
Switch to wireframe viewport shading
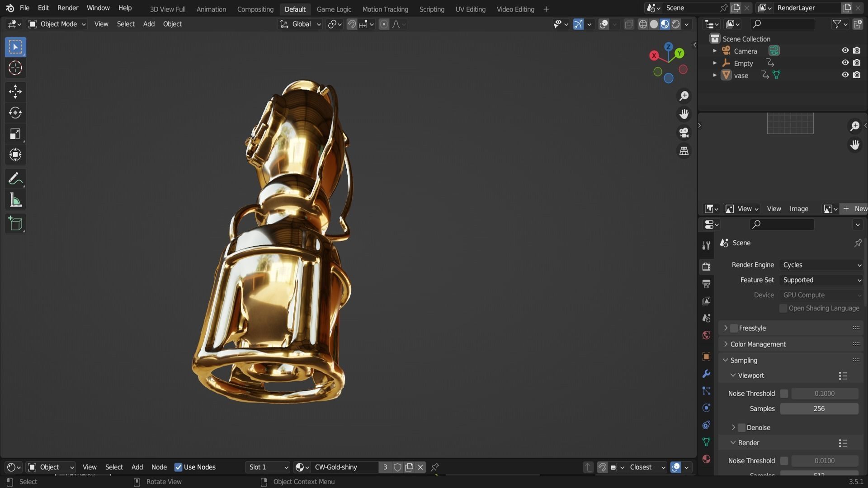coord(643,24)
